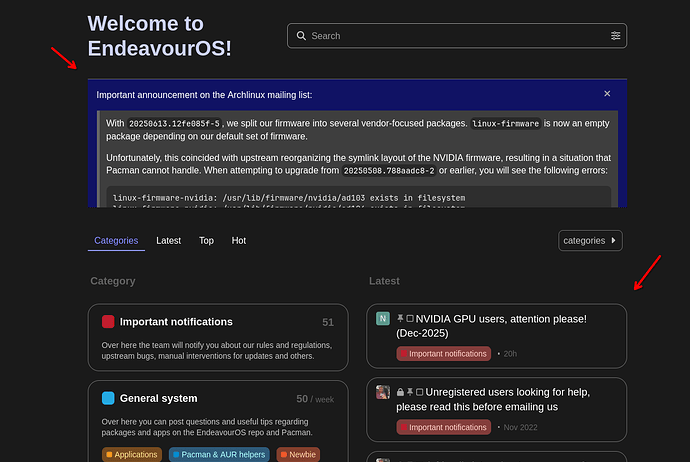Click pin icon on NVIDIA GPU topic
690x462 pixels.
coord(400,319)
